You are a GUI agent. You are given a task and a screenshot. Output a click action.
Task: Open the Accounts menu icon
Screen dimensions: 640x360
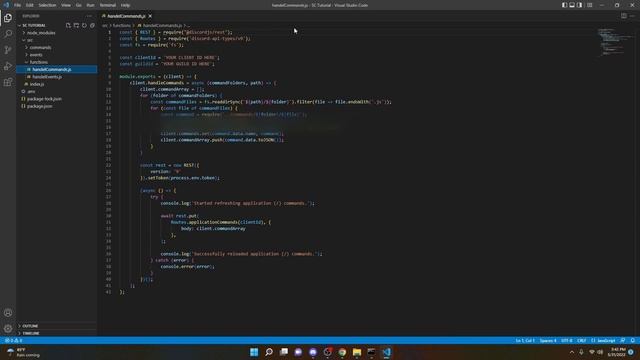click(x=8, y=313)
